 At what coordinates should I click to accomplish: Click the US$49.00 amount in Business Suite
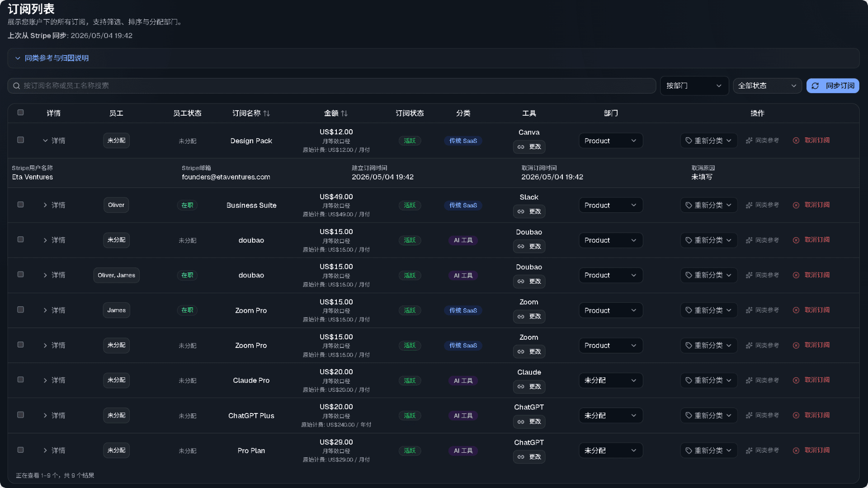pyautogui.click(x=336, y=197)
